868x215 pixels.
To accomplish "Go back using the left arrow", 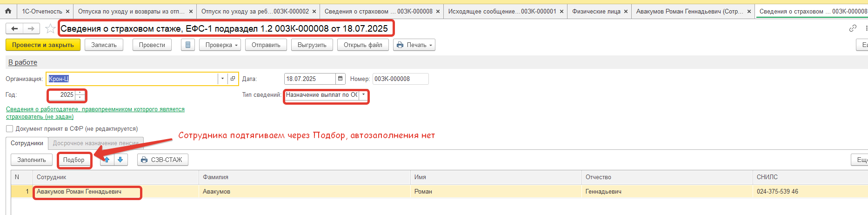I will (15, 29).
